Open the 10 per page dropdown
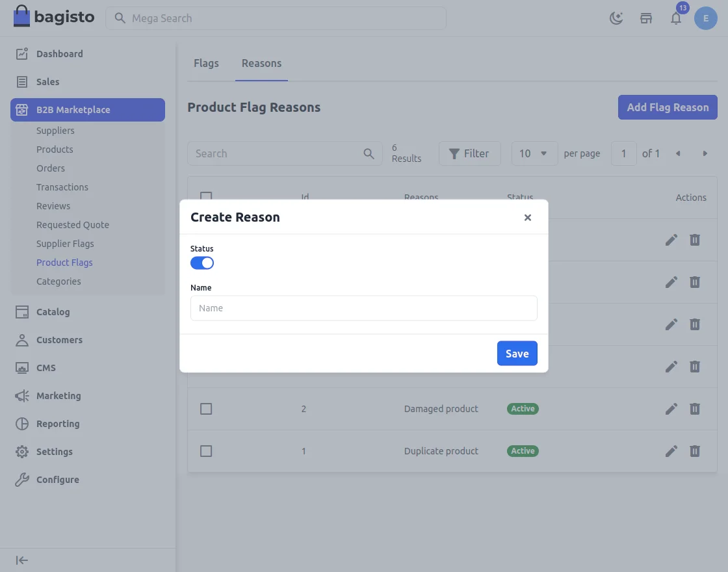 click(534, 153)
